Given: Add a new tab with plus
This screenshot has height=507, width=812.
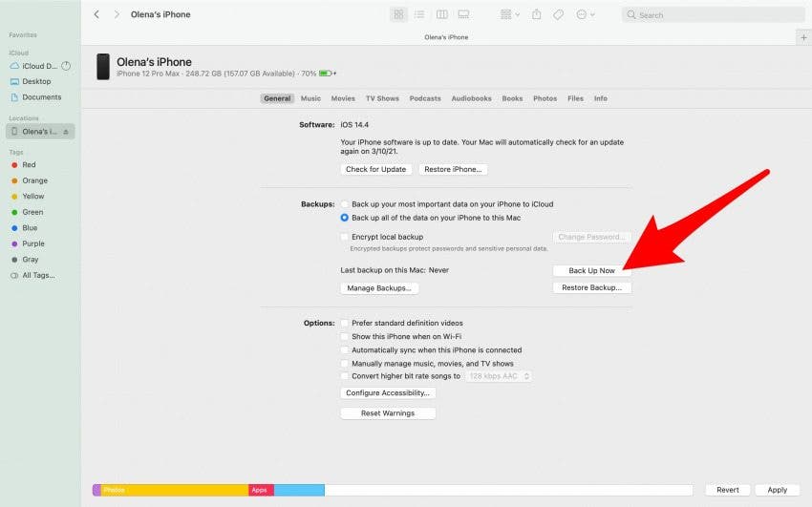Looking at the screenshot, I should 803,37.
